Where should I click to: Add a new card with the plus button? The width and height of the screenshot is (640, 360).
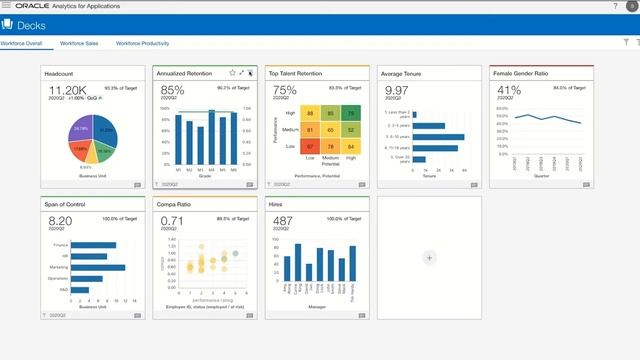click(x=429, y=258)
